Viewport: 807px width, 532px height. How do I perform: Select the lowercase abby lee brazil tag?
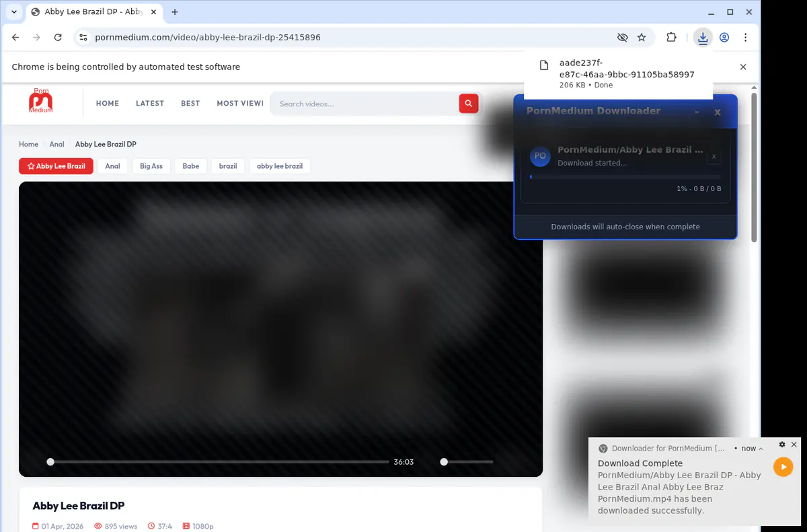pyautogui.click(x=280, y=166)
